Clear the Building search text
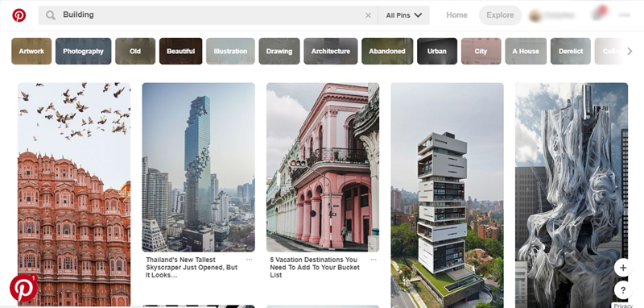 click(368, 15)
